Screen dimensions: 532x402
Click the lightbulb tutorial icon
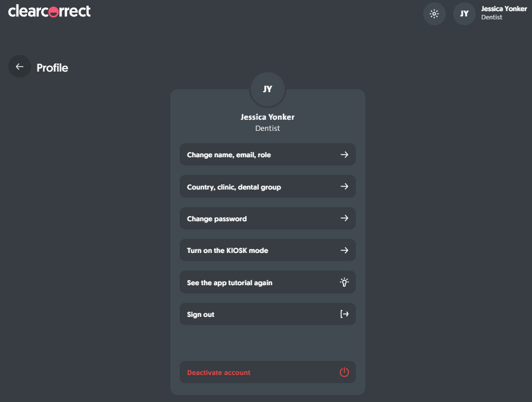point(344,282)
